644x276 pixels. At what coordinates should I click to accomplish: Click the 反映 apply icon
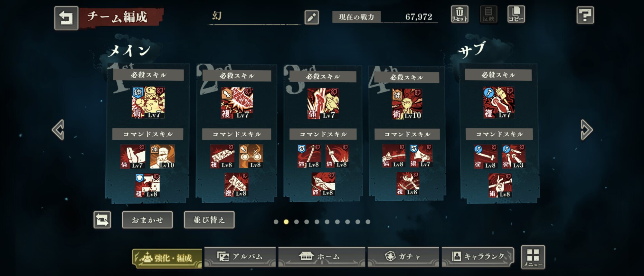[x=488, y=14]
